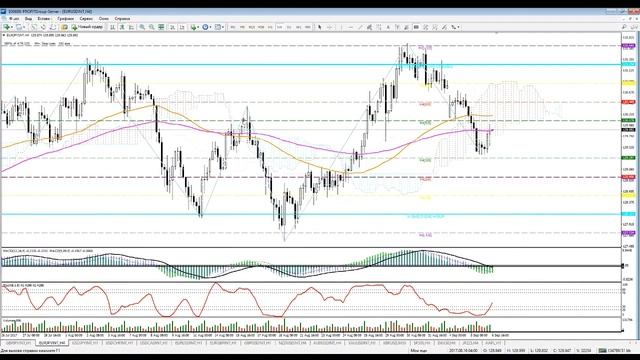Switch to the USDCADINT,H1 chart tab
The image size is (640, 360).
click(154, 343)
